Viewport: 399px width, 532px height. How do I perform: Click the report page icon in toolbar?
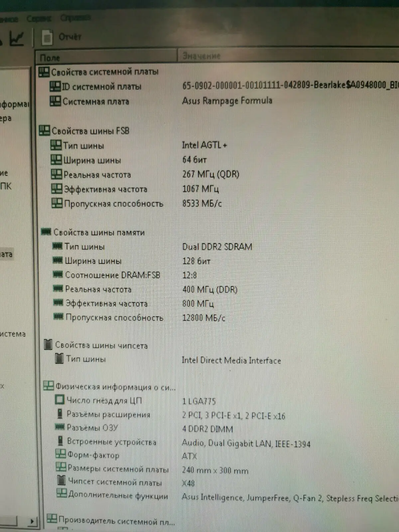(x=47, y=37)
